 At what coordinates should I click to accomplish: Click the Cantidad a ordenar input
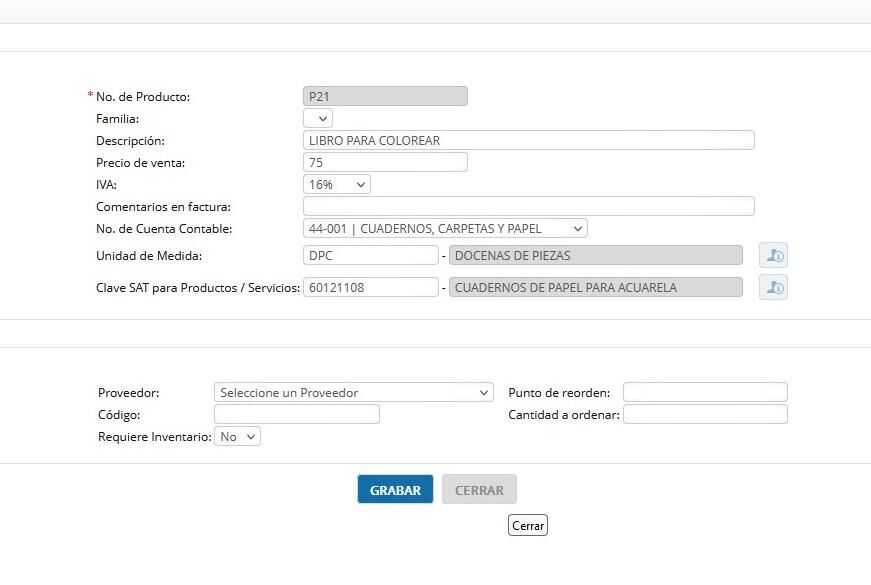[x=705, y=414]
